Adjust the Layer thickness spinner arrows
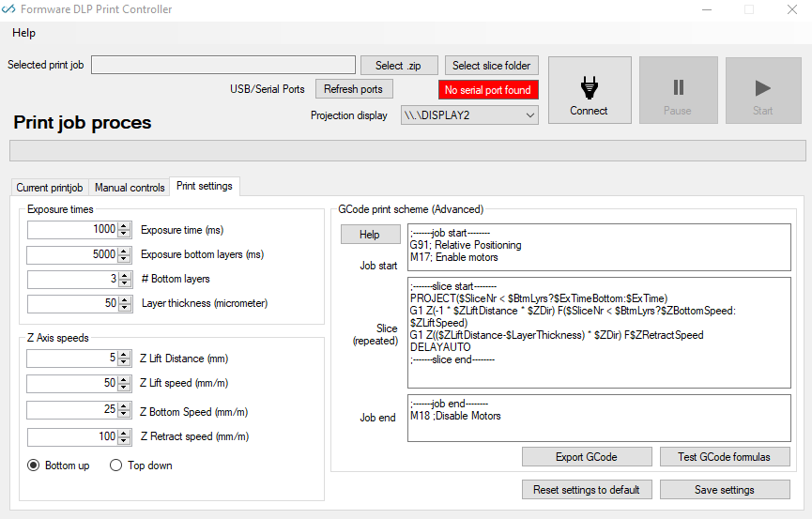812x519 pixels. (x=125, y=303)
